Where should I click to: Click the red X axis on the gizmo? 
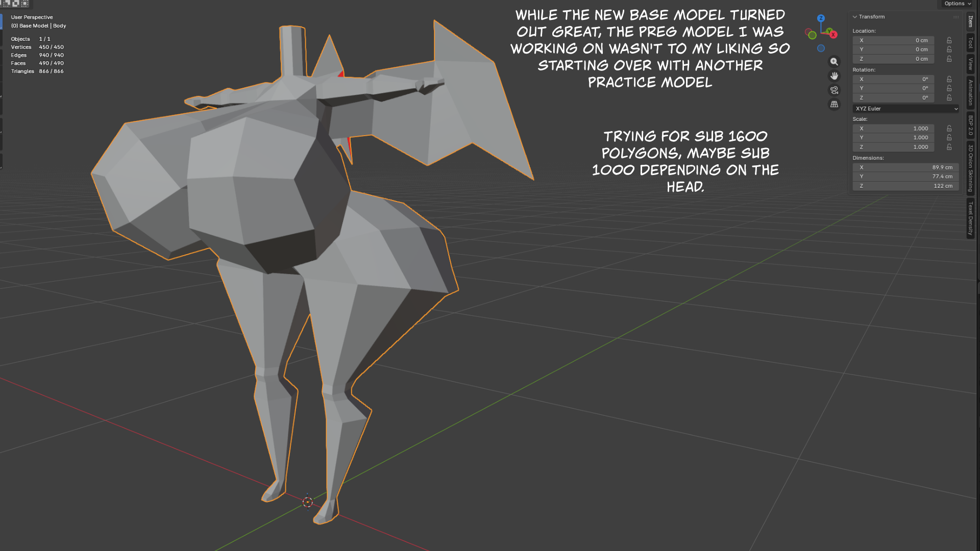pyautogui.click(x=834, y=35)
